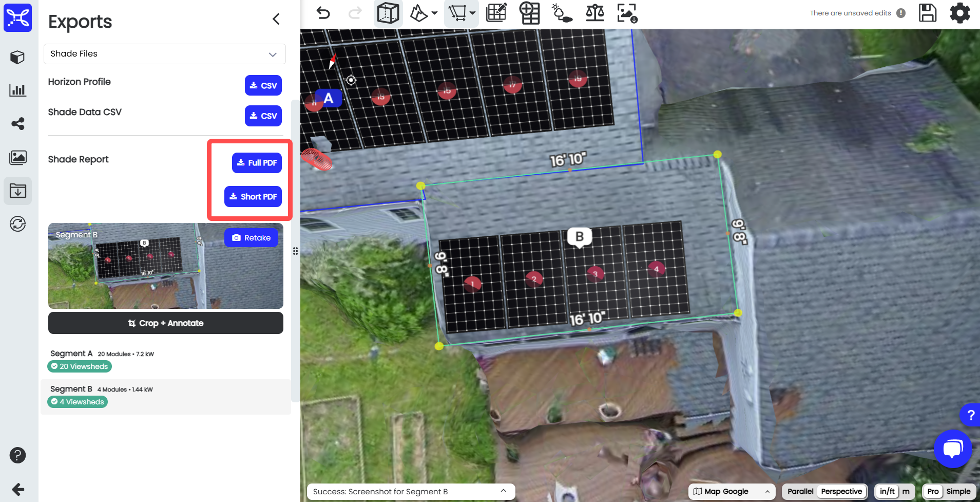Click viewshed marker 3 on segment B

pos(595,274)
